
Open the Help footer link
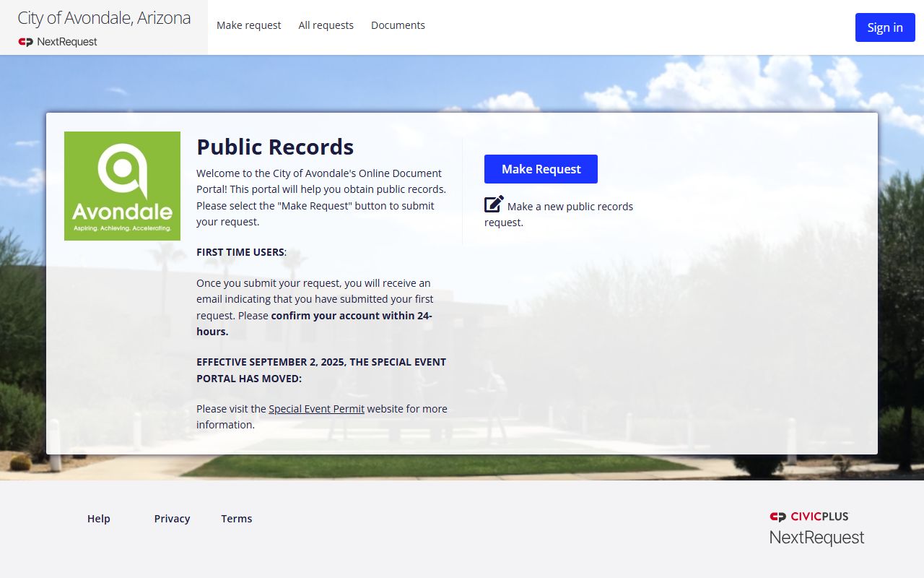point(99,519)
